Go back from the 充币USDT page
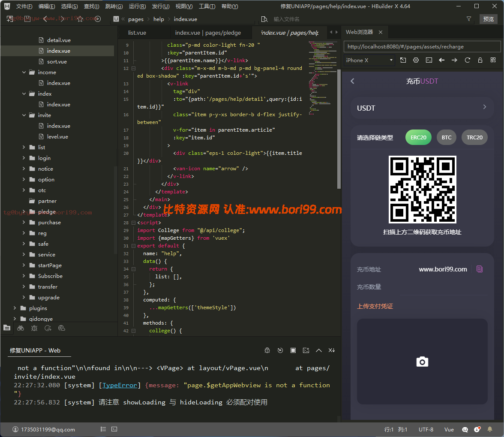Image resolution: width=504 pixels, height=437 pixels. click(353, 81)
